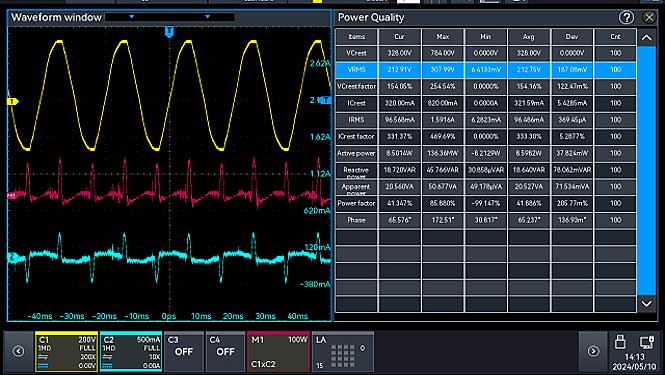Go to the previous channel page with the left arrow
The image size is (665, 375).
[x=18, y=351]
